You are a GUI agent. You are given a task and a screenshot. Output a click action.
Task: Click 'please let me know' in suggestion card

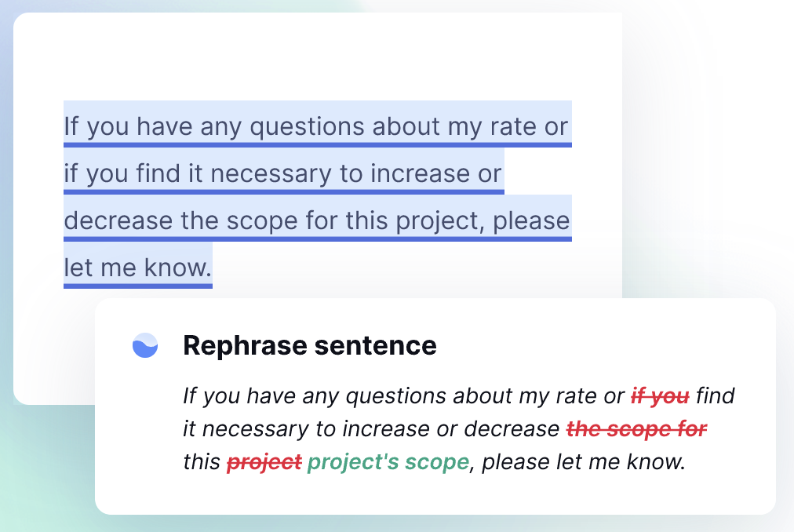[583, 462]
